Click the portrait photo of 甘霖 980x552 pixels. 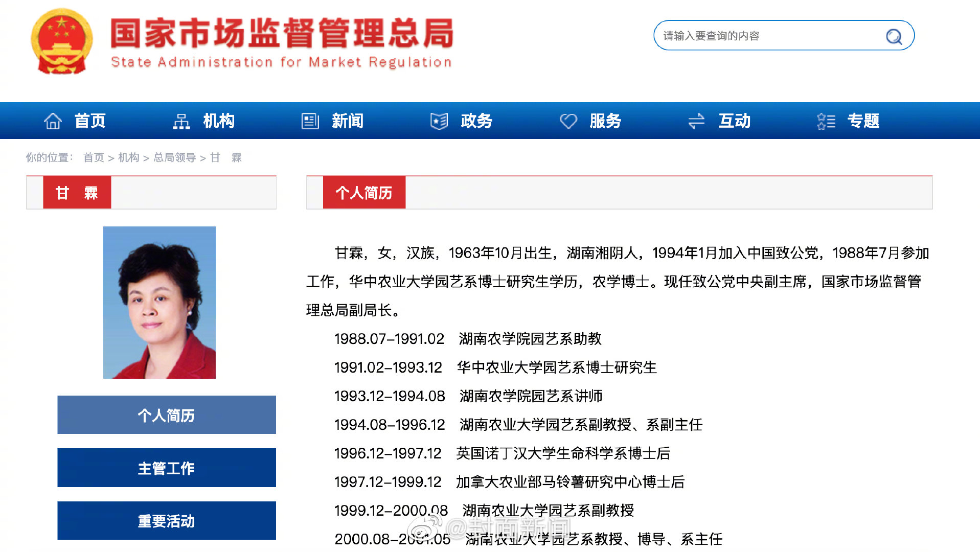159,303
